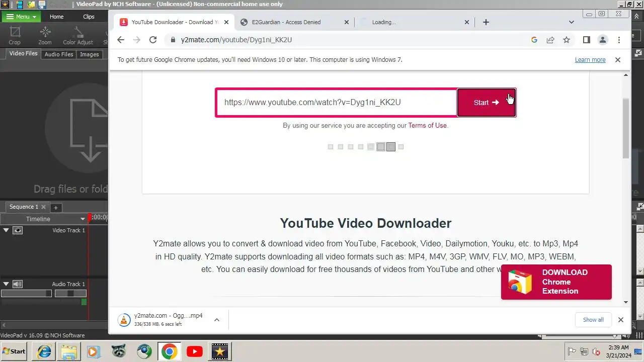Screen dimensions: 644x362
Task: Click the Chrome address bar URL
Action: [x=236, y=40]
